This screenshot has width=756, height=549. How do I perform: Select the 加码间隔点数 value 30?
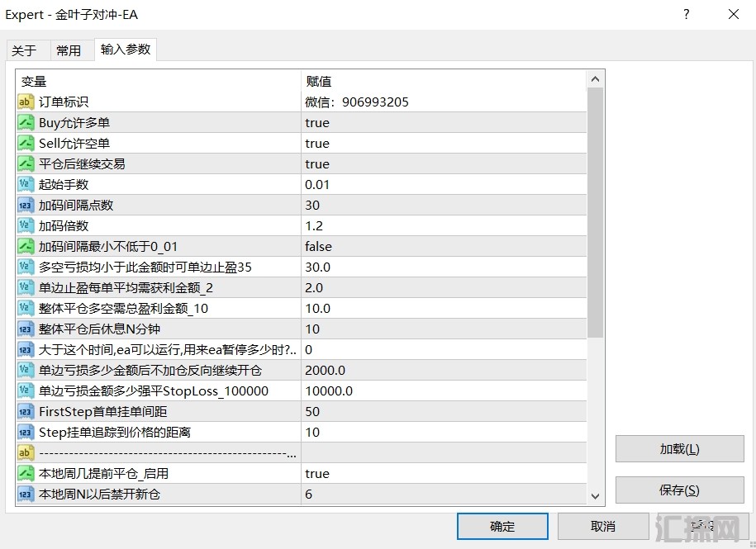[444, 205]
